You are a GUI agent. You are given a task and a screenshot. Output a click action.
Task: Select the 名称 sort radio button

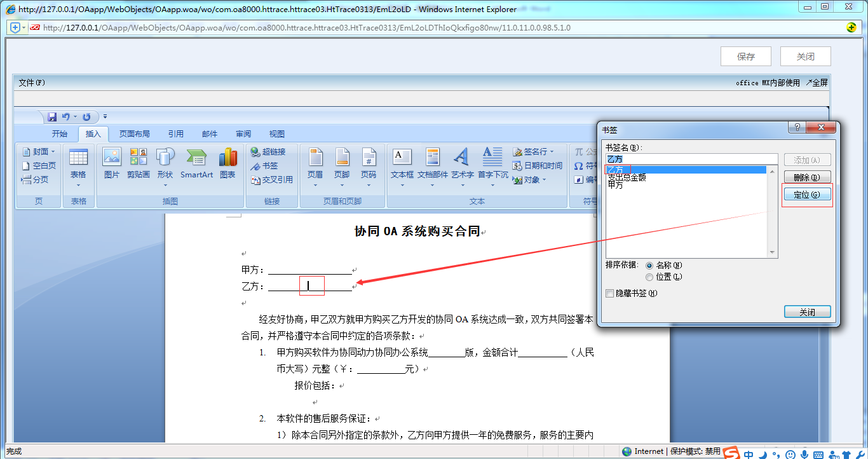649,265
